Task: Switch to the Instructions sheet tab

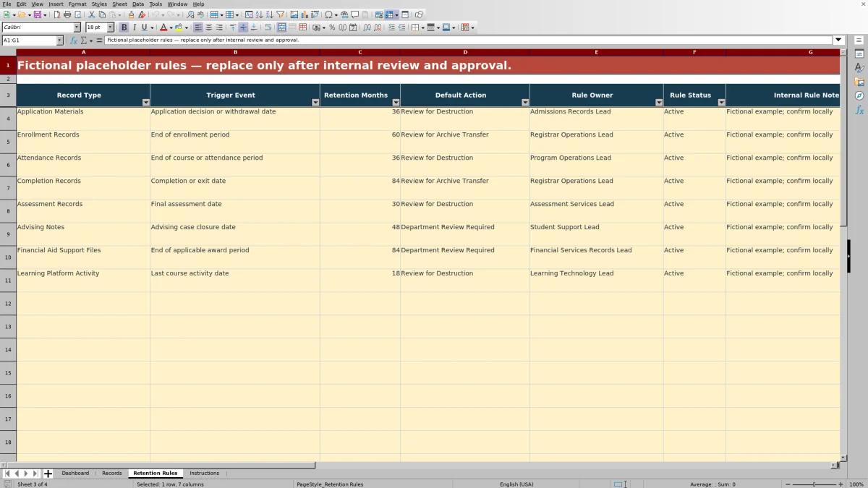Action: 204,474
